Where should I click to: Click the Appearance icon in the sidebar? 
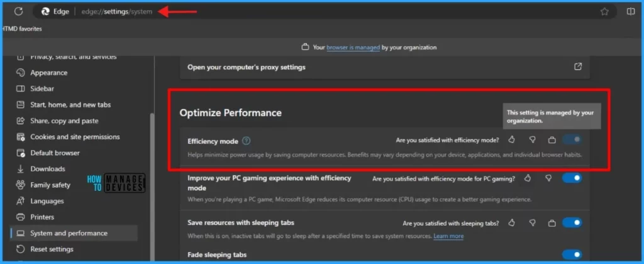(21, 73)
